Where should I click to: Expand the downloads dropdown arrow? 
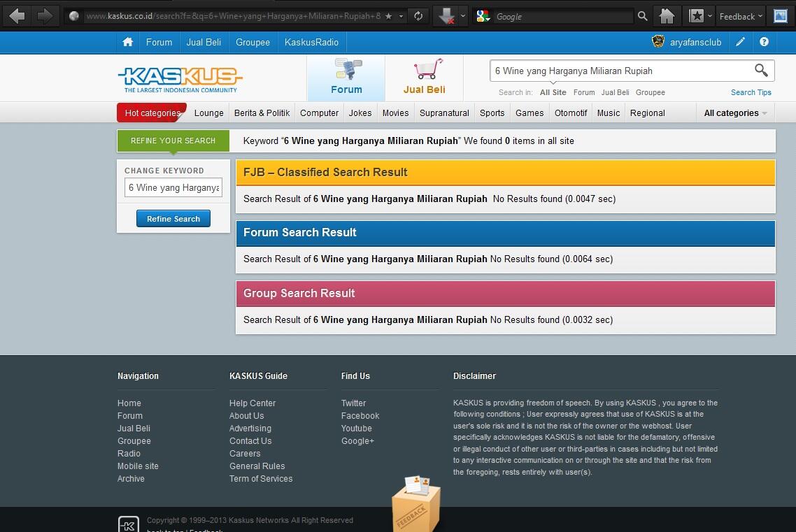point(462,16)
